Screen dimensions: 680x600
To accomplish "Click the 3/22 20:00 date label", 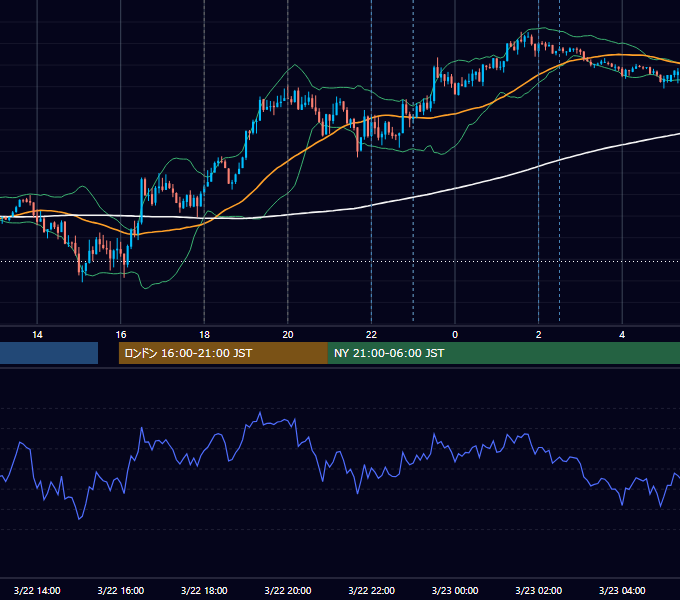I will tap(288, 590).
